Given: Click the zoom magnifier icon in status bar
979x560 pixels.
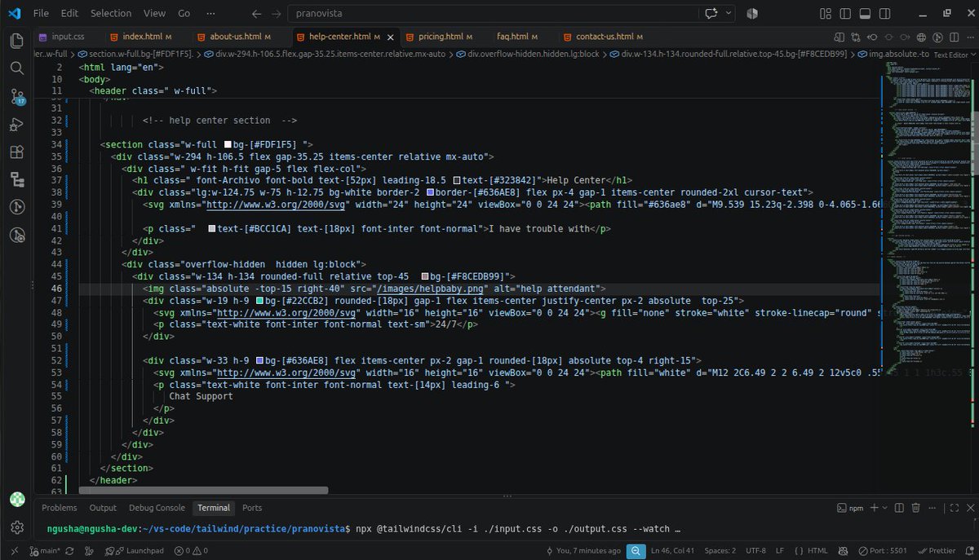Looking at the screenshot, I should point(635,551).
